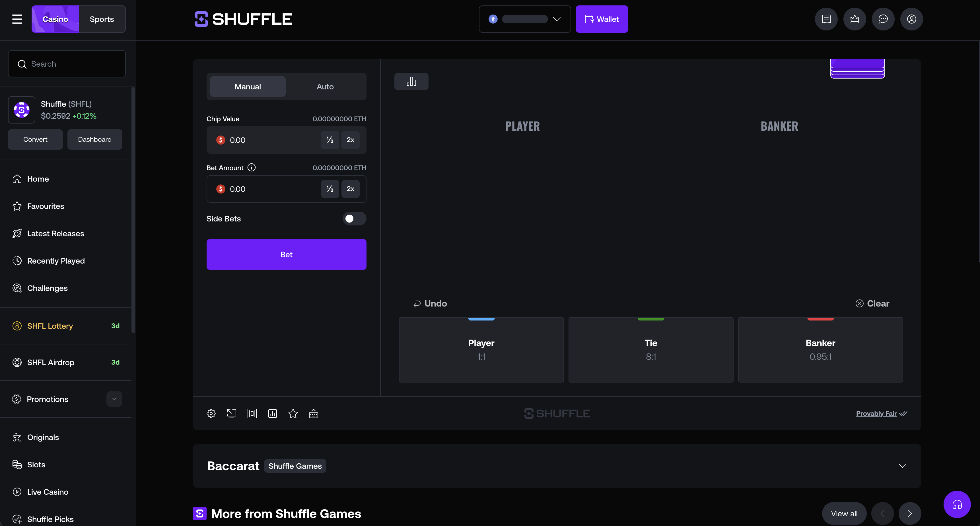Place chip on Banker 0.95:1
980x526 pixels.
820,350
